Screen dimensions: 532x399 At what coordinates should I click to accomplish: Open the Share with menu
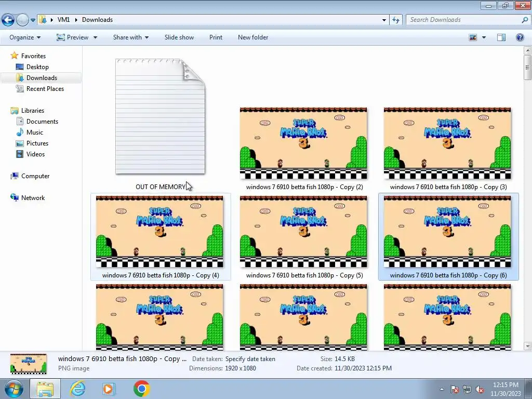130,37
